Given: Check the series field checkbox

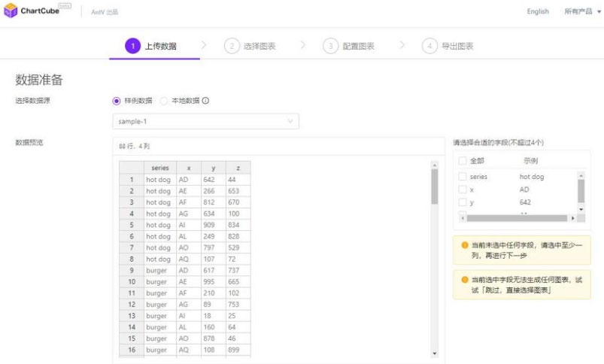Looking at the screenshot, I should (462, 177).
